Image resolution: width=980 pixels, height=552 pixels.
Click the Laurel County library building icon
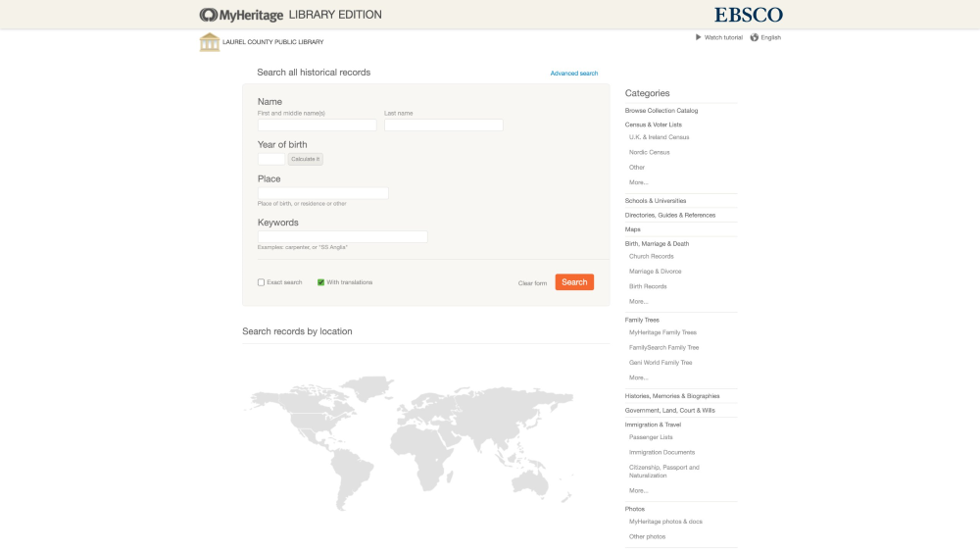tap(210, 42)
